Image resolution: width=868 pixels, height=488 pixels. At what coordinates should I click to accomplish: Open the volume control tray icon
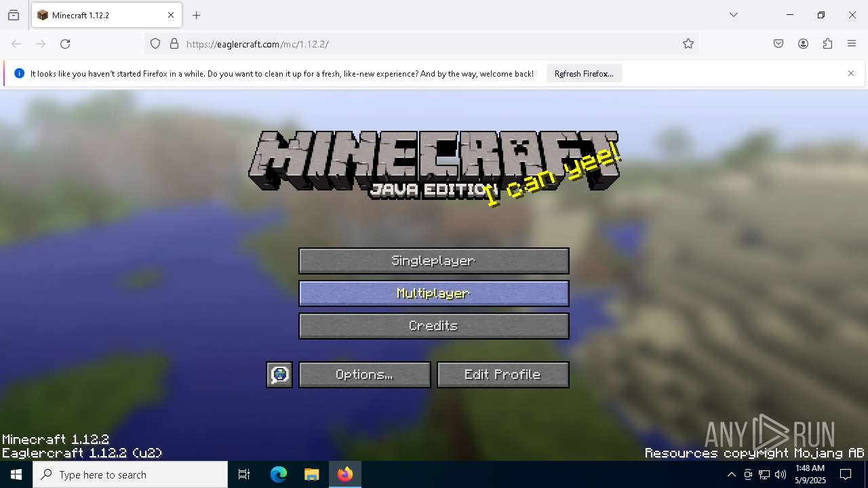(781, 474)
